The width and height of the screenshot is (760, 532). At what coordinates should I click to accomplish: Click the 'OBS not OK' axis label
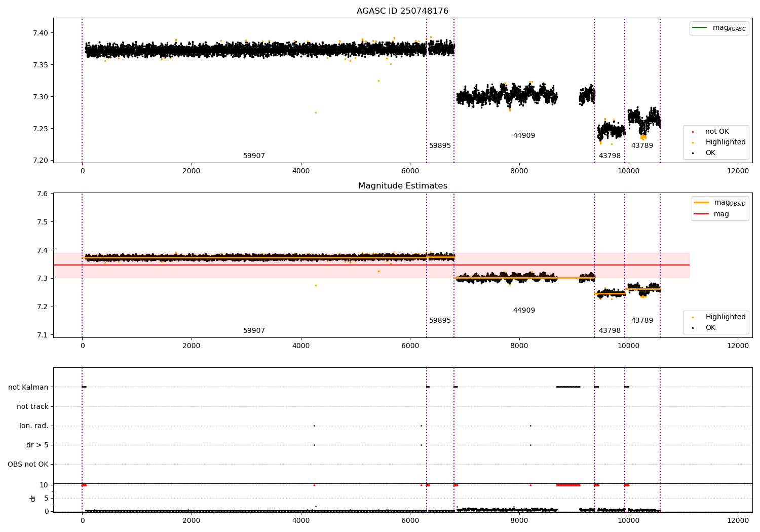28,465
